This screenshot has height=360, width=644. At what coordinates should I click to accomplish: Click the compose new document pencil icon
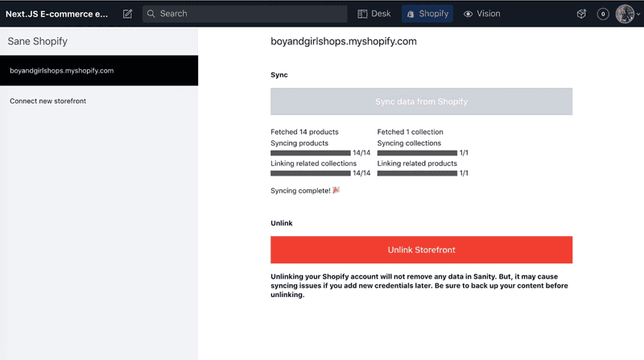[x=128, y=14]
